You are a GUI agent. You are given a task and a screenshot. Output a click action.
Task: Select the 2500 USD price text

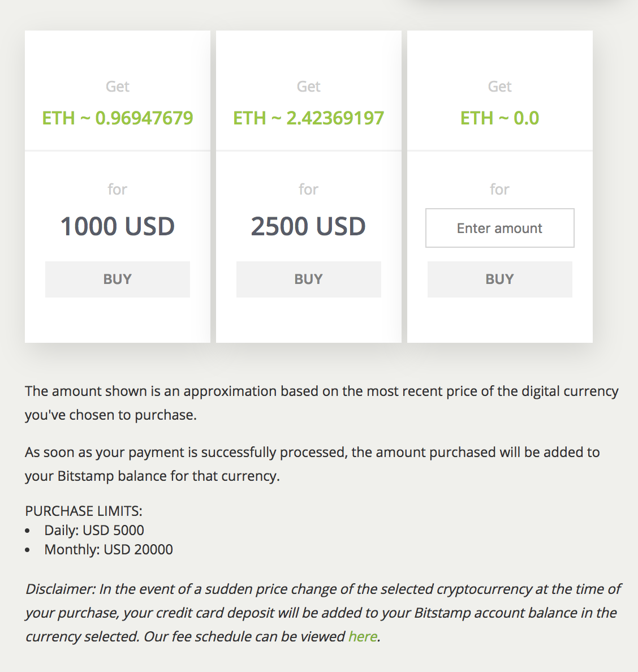click(x=308, y=227)
